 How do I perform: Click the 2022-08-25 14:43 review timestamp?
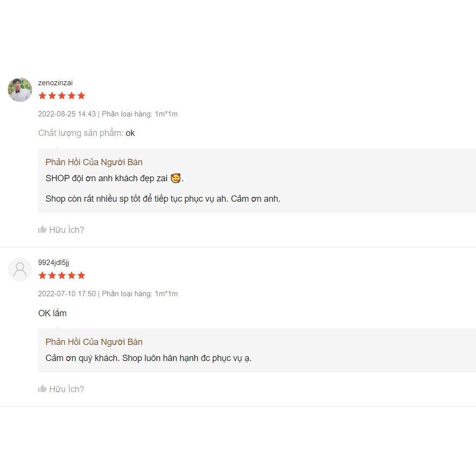pyautogui.click(x=67, y=114)
